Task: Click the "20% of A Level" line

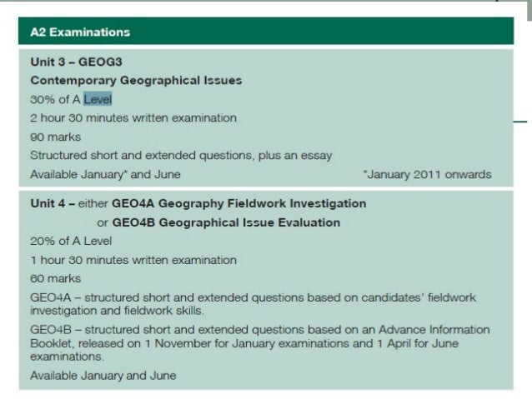Action: coord(70,241)
